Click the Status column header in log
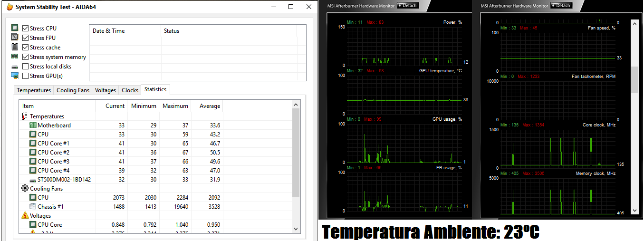This screenshot has height=241, width=644. tap(229, 31)
